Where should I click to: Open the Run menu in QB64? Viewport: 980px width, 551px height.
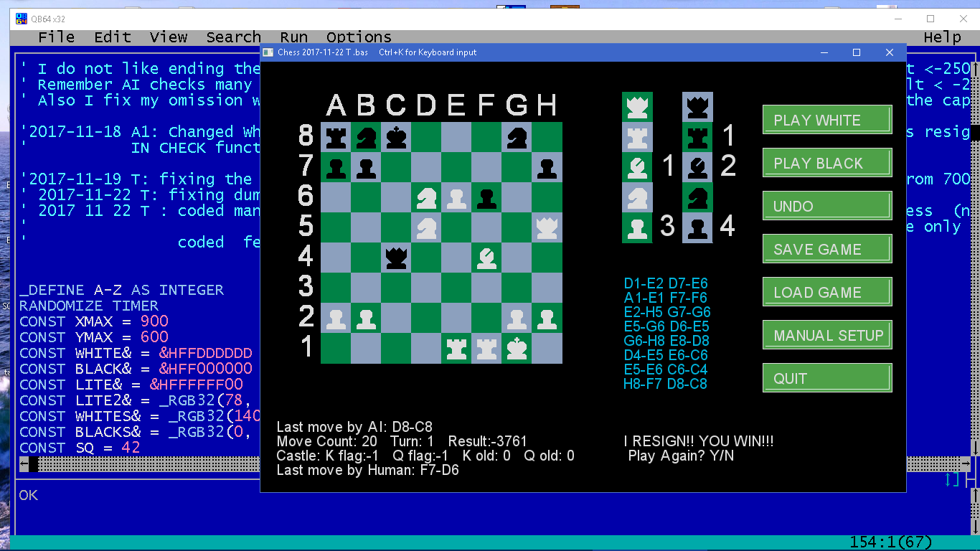click(x=293, y=37)
